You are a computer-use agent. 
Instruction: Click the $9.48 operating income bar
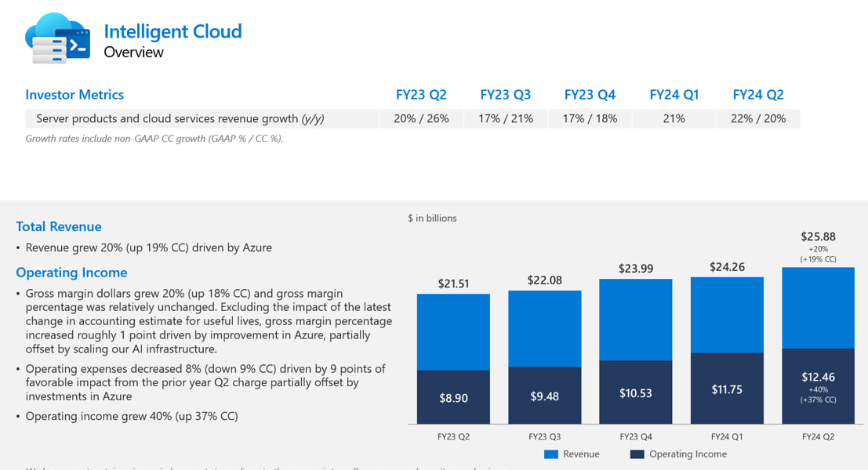545,396
